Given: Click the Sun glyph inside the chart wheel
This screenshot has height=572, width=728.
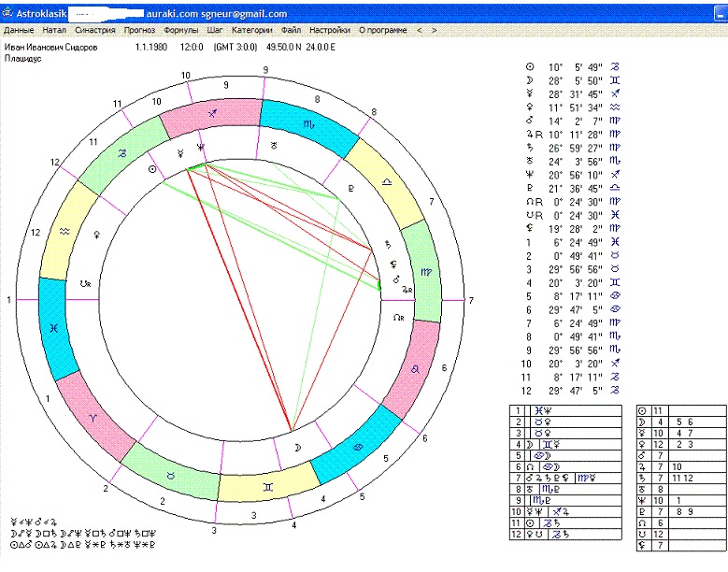Looking at the screenshot, I should (153, 170).
